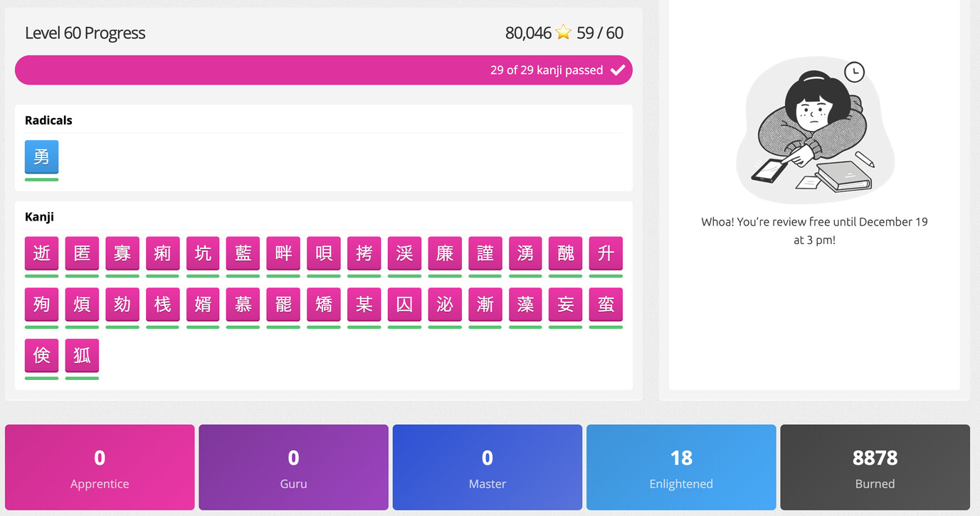
Task: View the 18 Enlightened items
Action: click(x=681, y=468)
